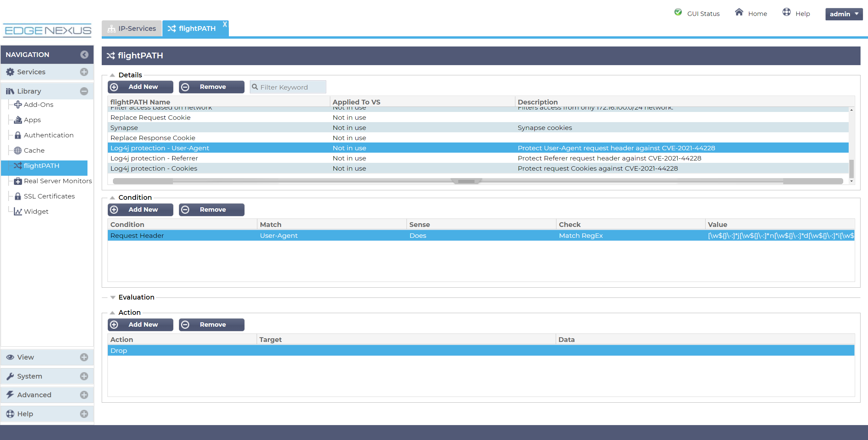Image resolution: width=868 pixels, height=440 pixels.
Task: Click the Authentication padlock icon
Action: 18,135
